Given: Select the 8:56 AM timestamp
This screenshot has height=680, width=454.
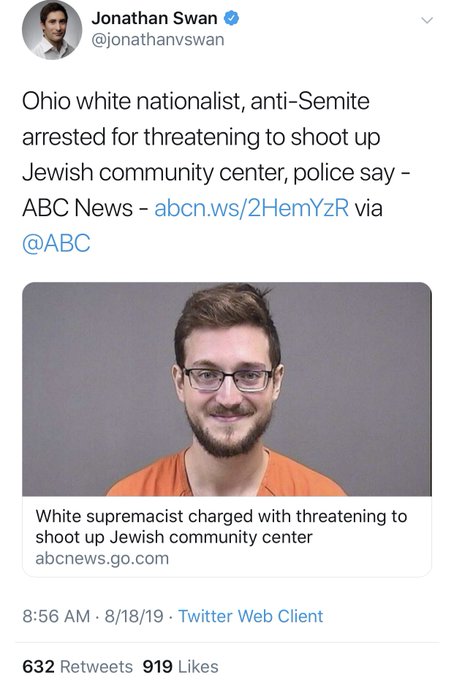Looking at the screenshot, I should 56,616.
